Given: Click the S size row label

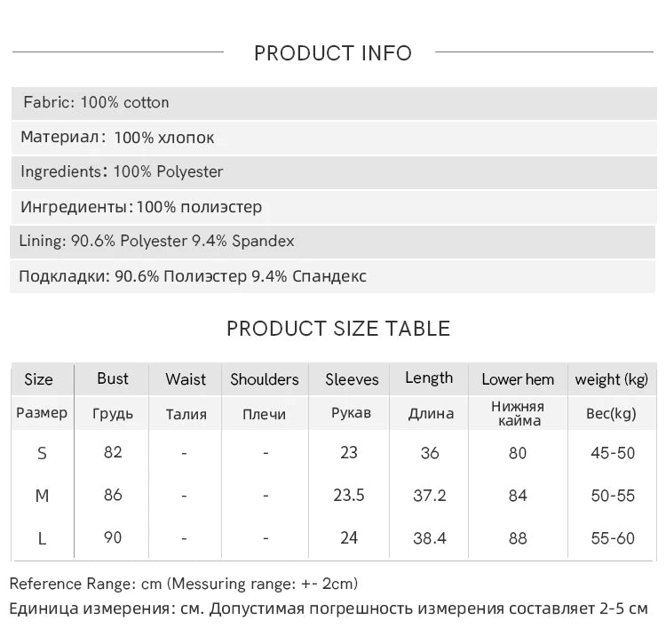Looking at the screenshot, I should [42, 453].
